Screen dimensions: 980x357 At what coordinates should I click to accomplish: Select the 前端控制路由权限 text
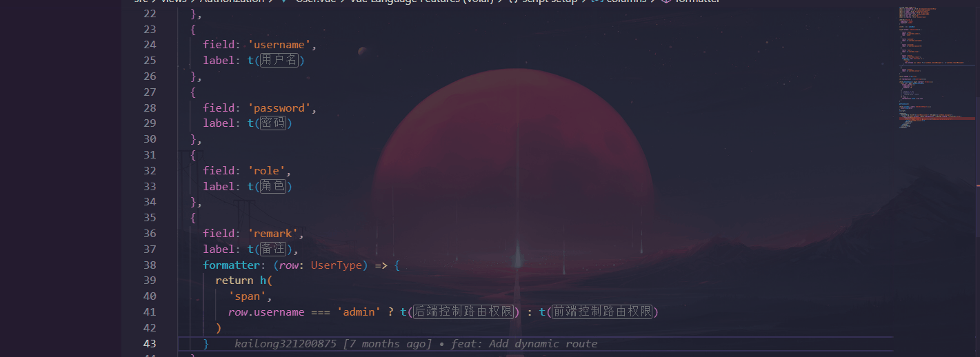[603, 312]
